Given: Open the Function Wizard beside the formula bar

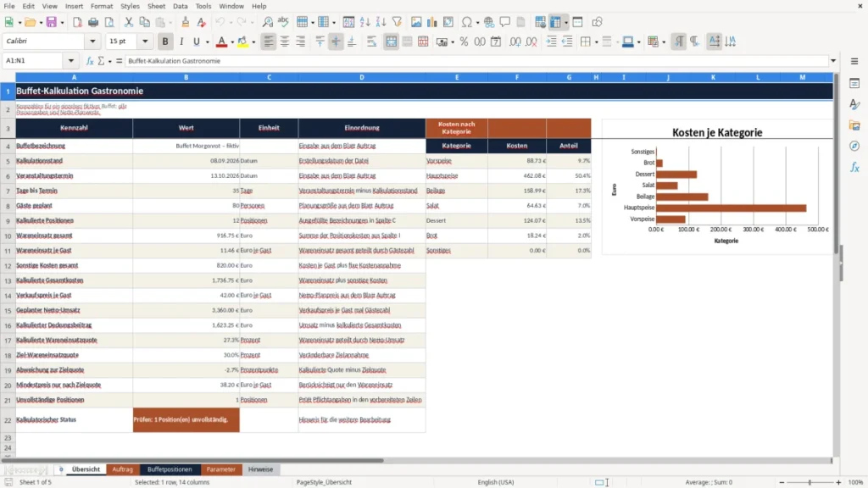Looking at the screenshot, I should click(90, 61).
